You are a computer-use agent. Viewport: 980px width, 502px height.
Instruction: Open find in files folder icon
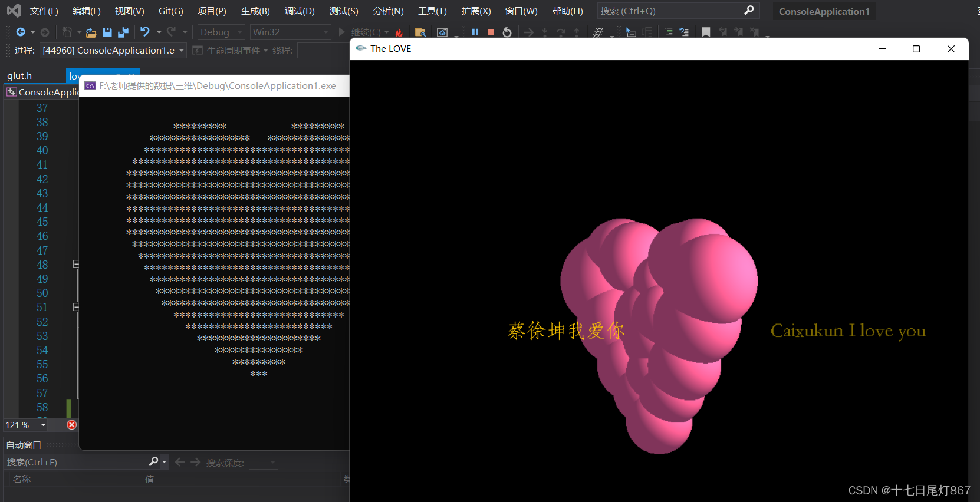click(420, 32)
